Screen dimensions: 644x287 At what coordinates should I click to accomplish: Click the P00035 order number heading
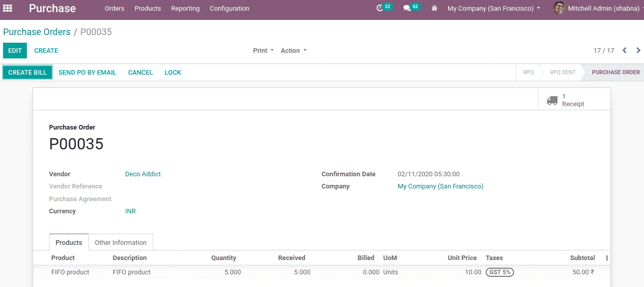click(x=76, y=144)
